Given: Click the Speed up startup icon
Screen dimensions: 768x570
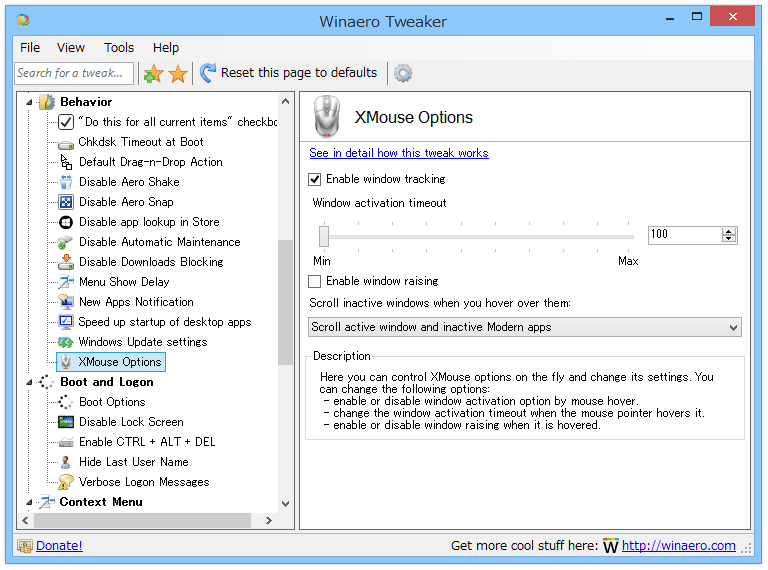Looking at the screenshot, I should pos(66,322).
